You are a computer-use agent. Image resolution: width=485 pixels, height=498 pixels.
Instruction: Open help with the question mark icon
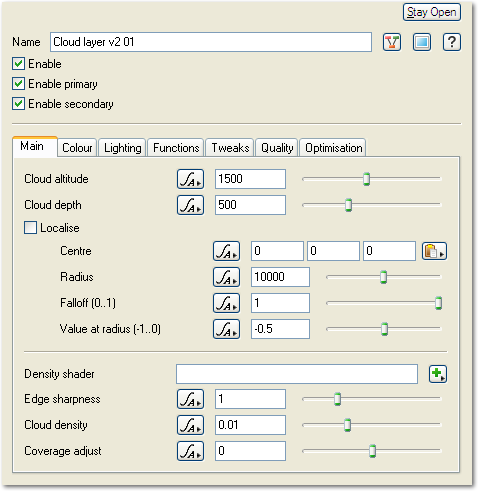point(452,42)
